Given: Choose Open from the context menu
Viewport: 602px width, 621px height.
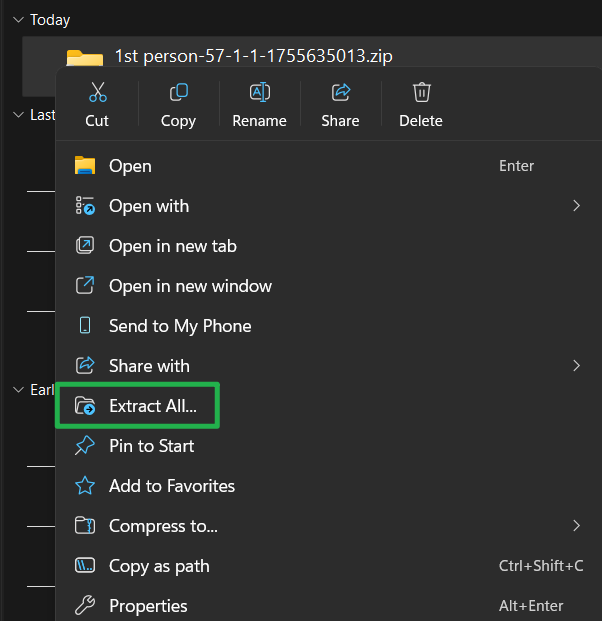Looking at the screenshot, I should point(130,166).
